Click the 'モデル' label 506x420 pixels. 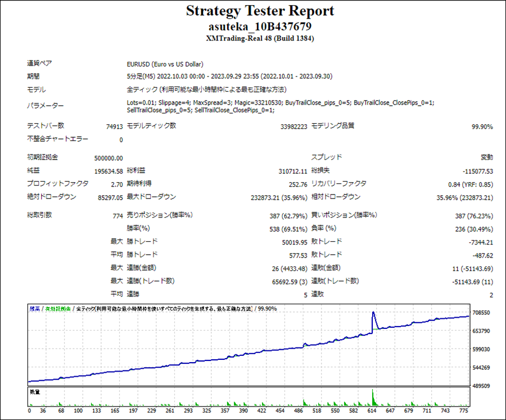point(36,89)
